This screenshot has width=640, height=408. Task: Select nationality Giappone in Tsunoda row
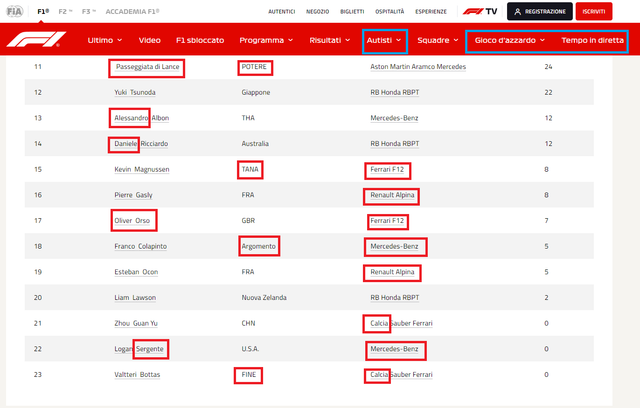click(256, 92)
